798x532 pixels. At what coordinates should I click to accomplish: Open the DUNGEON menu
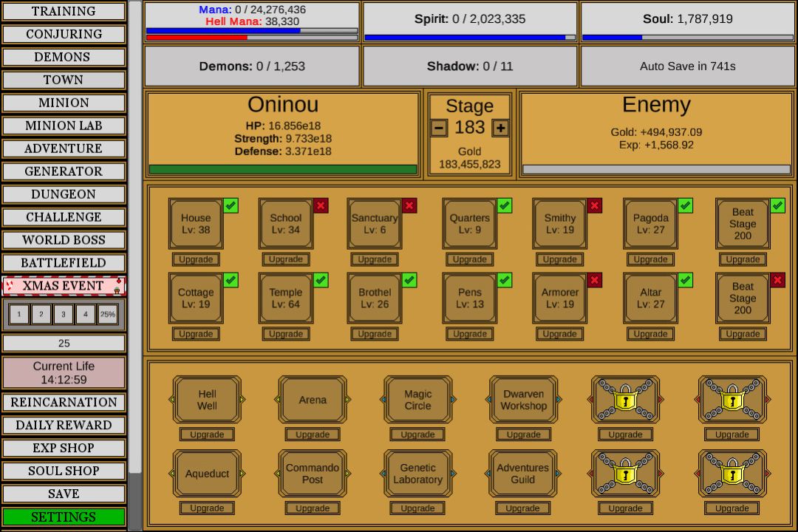click(x=64, y=194)
